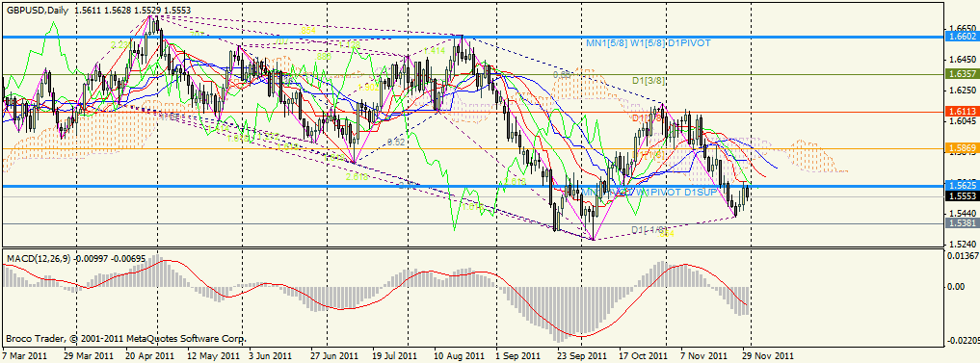Viewport: 980px width, 363px height.
Task: Click the 0.01367 MACD scale value
Action: tap(963, 257)
